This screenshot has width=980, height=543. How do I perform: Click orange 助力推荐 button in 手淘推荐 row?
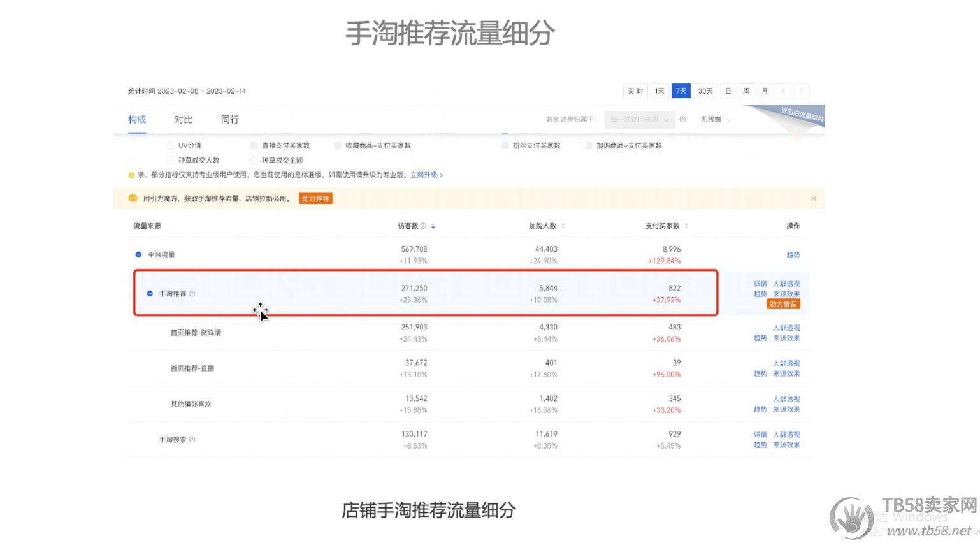(x=783, y=305)
